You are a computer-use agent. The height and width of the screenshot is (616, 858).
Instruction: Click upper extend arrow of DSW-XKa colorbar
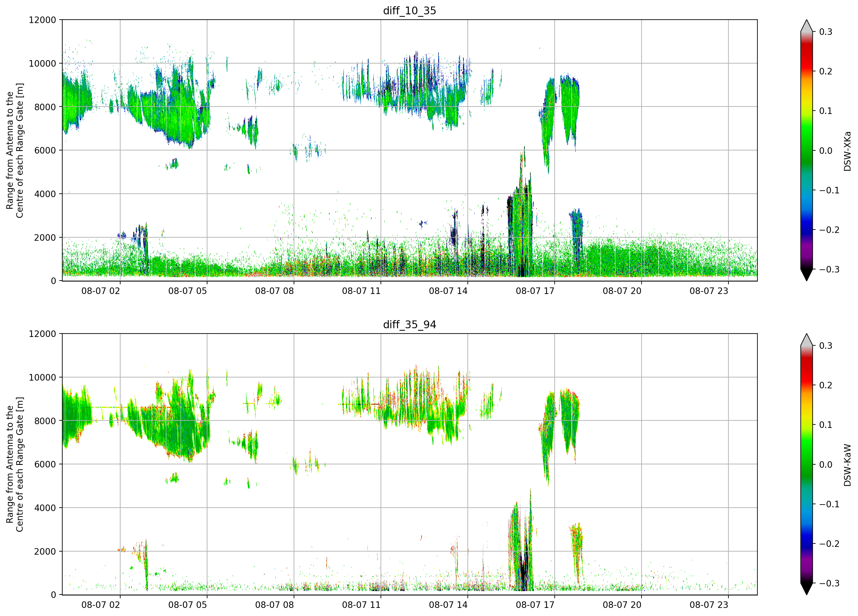(x=807, y=26)
